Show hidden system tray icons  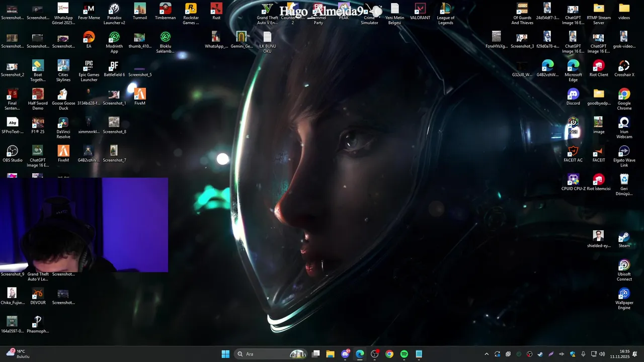[487, 354]
